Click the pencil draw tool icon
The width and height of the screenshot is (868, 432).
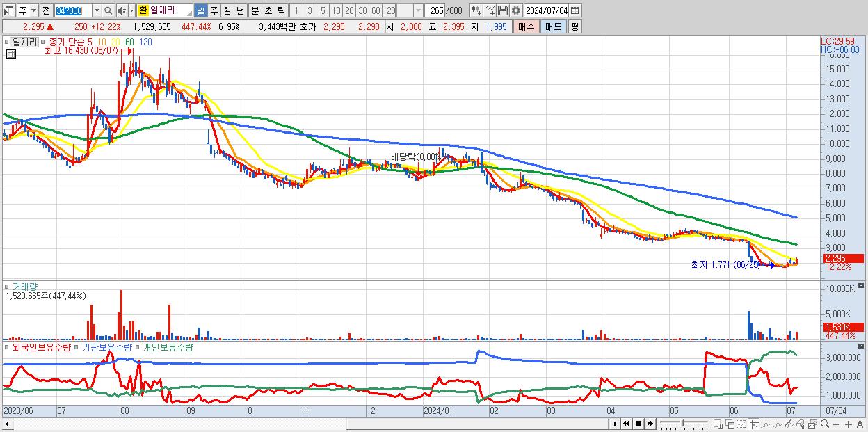tap(789, 424)
